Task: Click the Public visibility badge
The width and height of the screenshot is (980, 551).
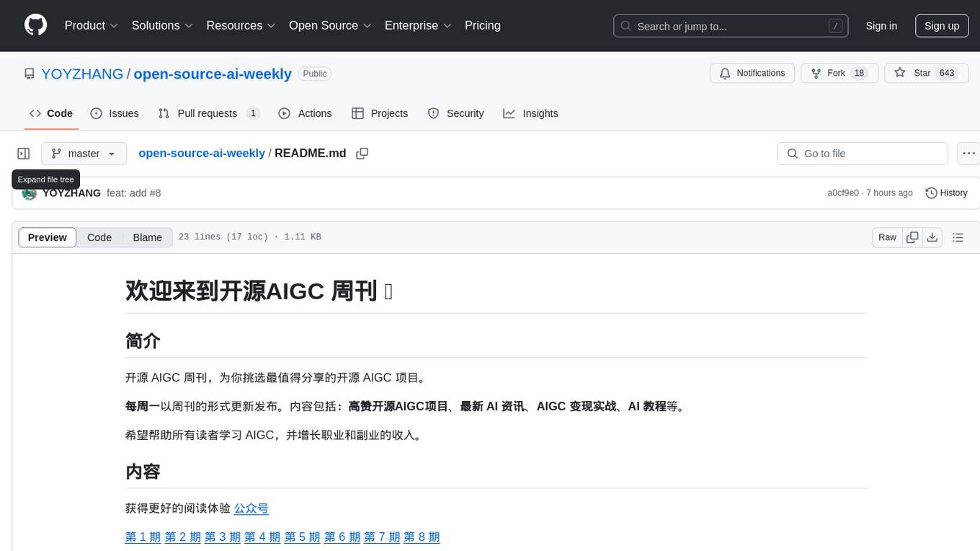Action: (x=315, y=74)
